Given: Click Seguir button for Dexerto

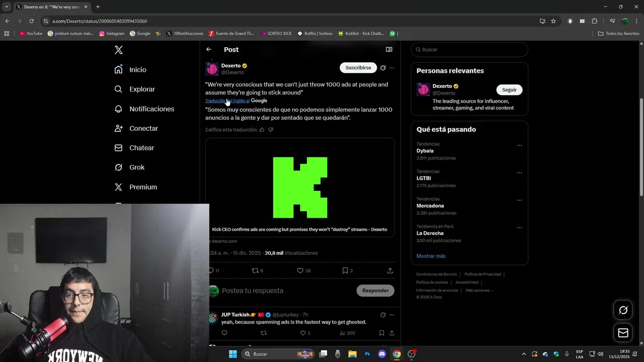Looking at the screenshot, I should [509, 89].
